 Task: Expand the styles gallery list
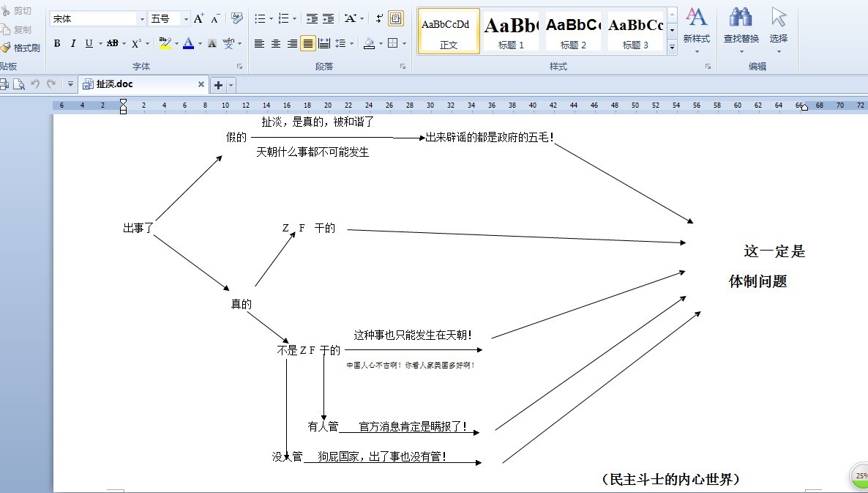point(672,48)
